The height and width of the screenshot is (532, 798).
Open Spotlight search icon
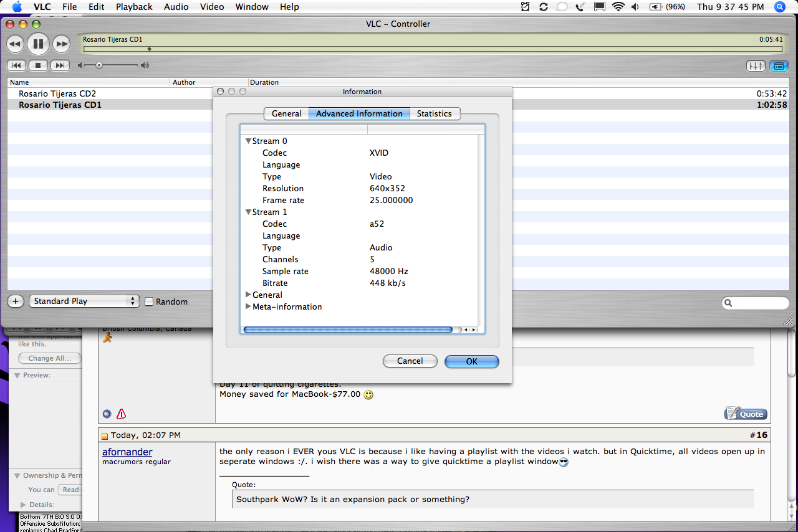(x=780, y=7)
